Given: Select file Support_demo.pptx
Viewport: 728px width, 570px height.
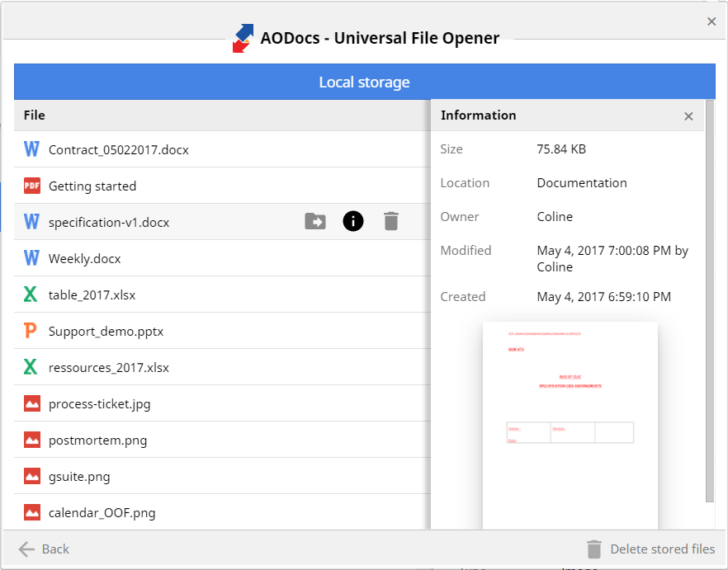Looking at the screenshot, I should pyautogui.click(x=222, y=331).
